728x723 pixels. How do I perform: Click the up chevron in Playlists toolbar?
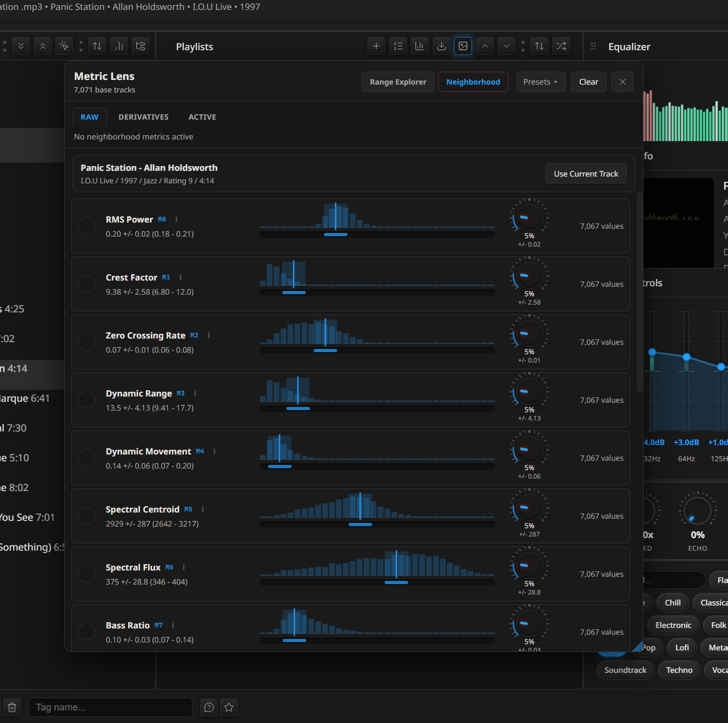(485, 46)
